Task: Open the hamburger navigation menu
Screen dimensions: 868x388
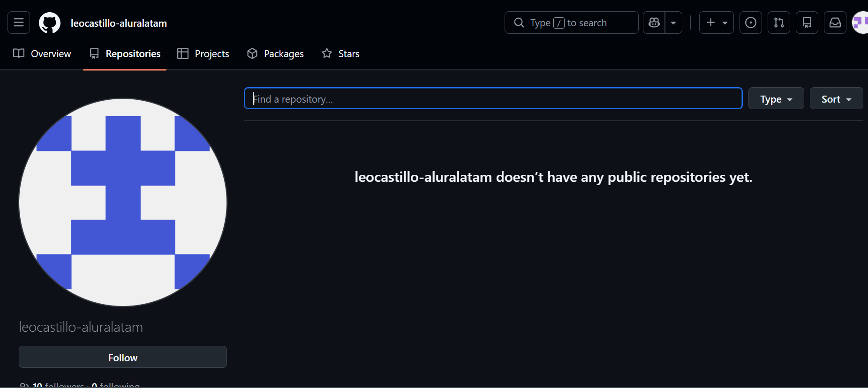Action: point(19,22)
